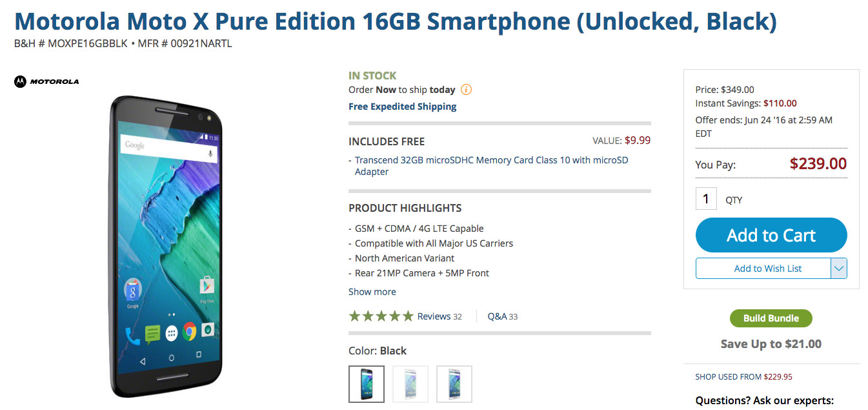The image size is (868, 410).
Task: Click Shop Used from $229.95 link
Action: click(x=743, y=377)
